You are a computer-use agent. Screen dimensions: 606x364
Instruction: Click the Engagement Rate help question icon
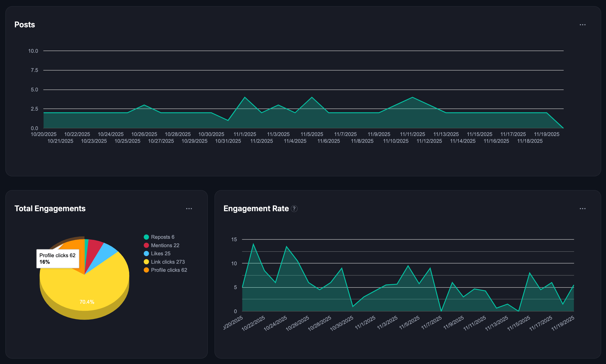point(294,209)
